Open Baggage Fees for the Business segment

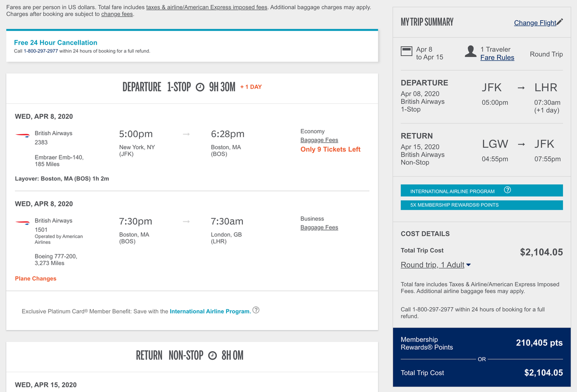[x=319, y=227]
